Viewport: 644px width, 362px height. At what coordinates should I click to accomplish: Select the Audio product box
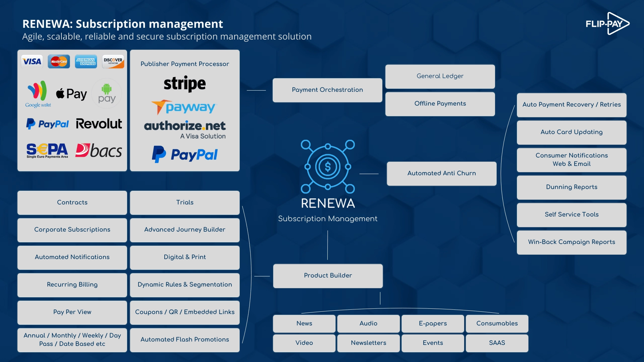[369, 324]
